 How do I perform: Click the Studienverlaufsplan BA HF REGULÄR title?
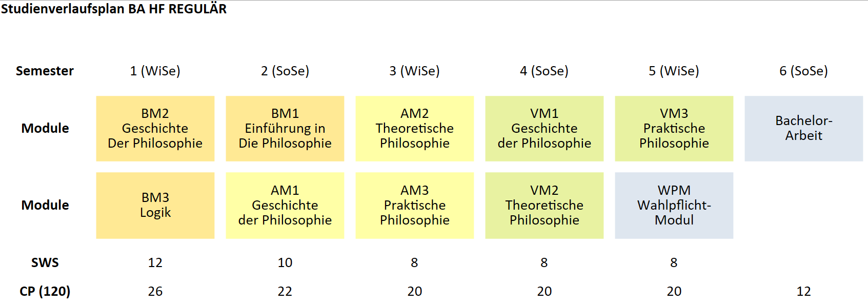click(114, 9)
